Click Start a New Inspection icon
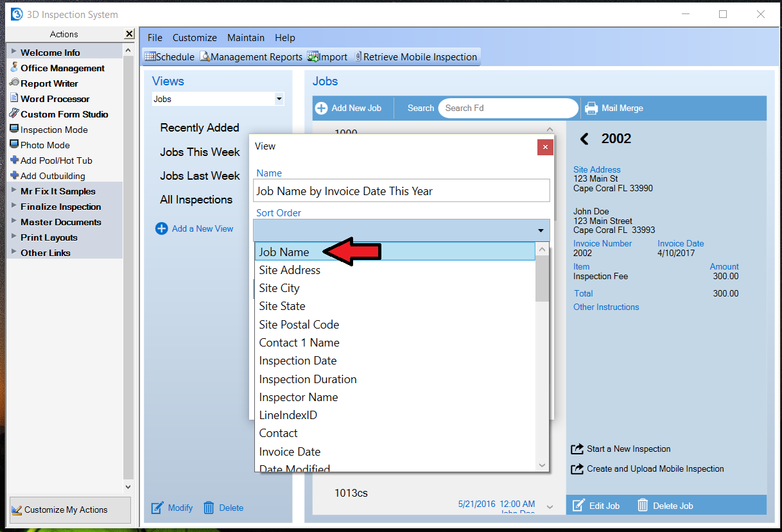Viewport: 782px width, 532px height. [578, 449]
